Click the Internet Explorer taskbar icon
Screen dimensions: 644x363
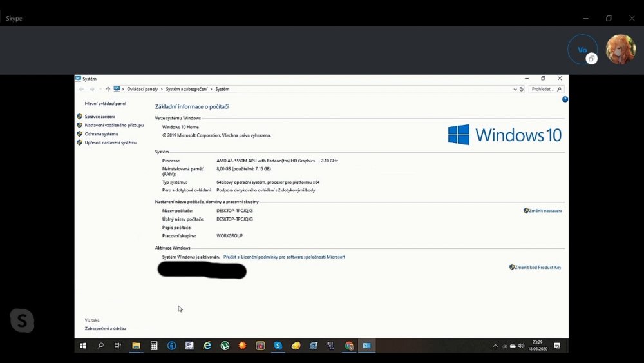click(x=207, y=346)
